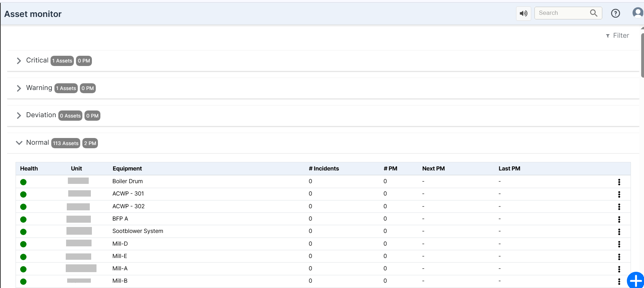Click the green health dot for ACWP - 301
Image resolution: width=644 pixels, height=288 pixels.
click(23, 194)
